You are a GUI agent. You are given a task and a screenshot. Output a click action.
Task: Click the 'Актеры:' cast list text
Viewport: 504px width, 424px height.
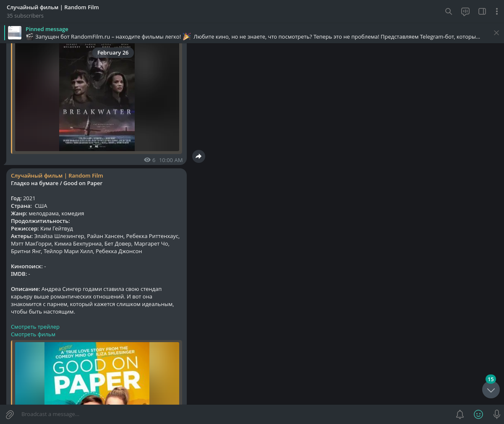(x=95, y=243)
